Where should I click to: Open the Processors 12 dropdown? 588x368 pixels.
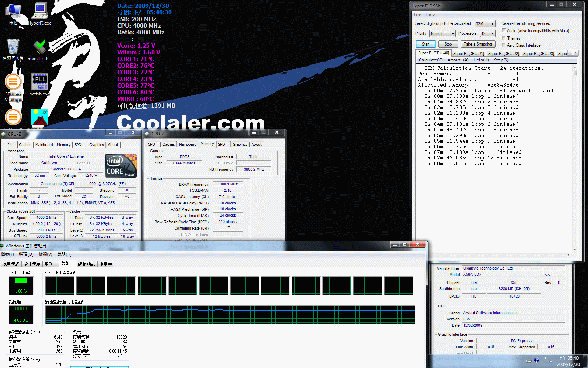tap(488, 34)
